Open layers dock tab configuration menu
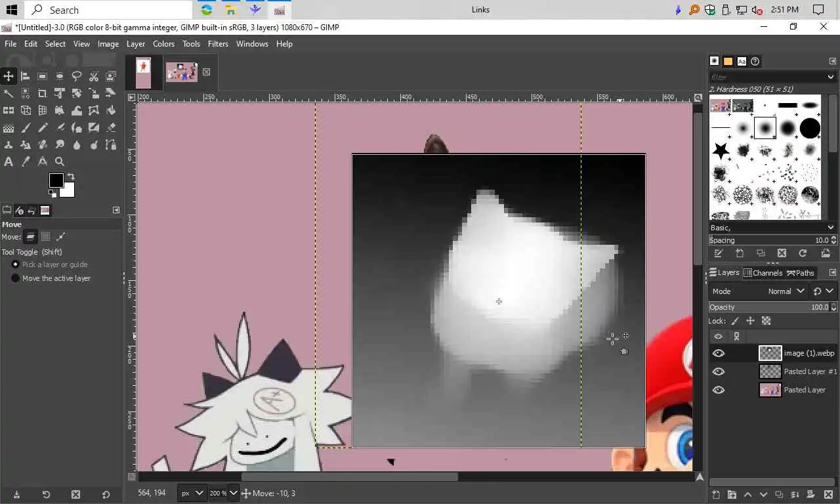The width and height of the screenshot is (840, 504). coord(833,272)
